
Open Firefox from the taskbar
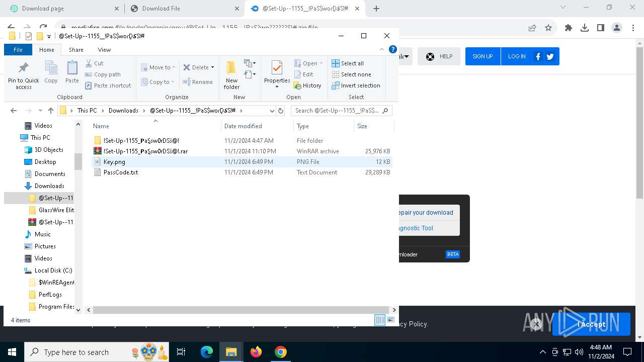tap(256, 352)
